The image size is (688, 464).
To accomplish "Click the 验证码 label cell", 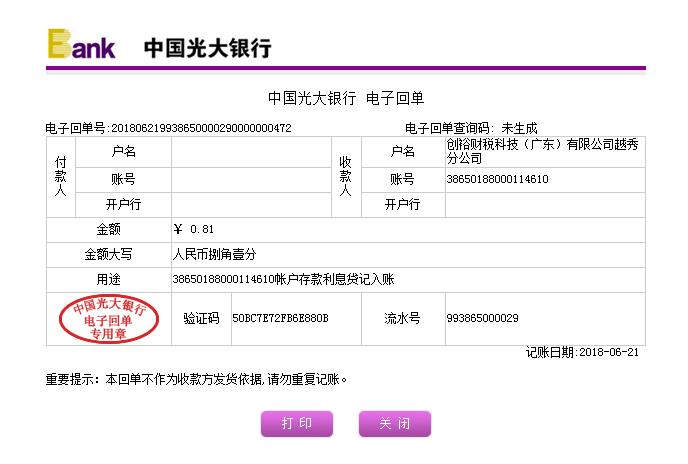I will [201, 318].
